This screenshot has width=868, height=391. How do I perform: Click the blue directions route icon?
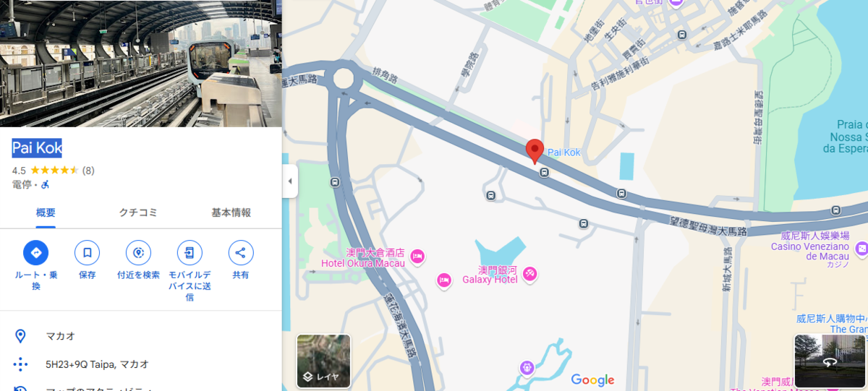click(35, 252)
